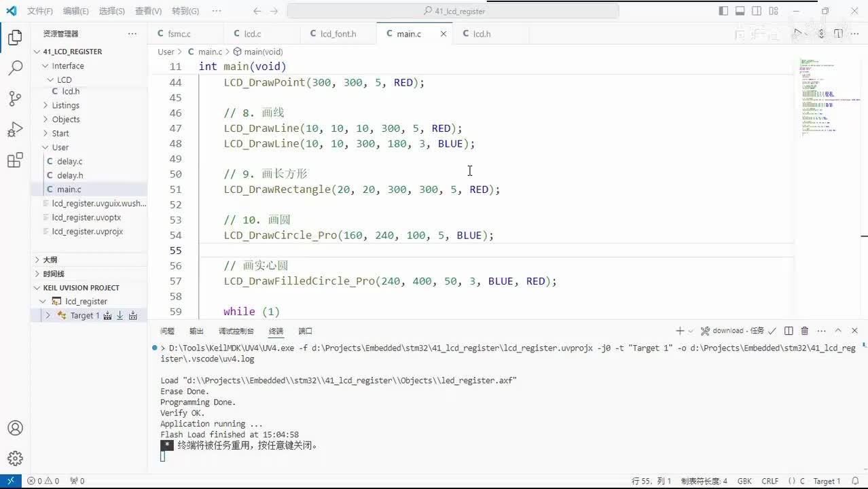
Task: Close the main.c editor tab
Action: tap(444, 33)
